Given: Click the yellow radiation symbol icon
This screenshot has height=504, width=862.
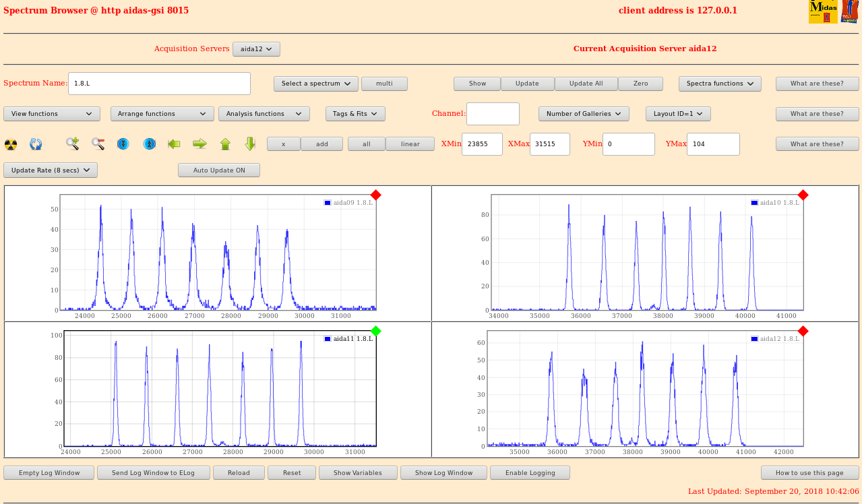Looking at the screenshot, I should 11,144.
